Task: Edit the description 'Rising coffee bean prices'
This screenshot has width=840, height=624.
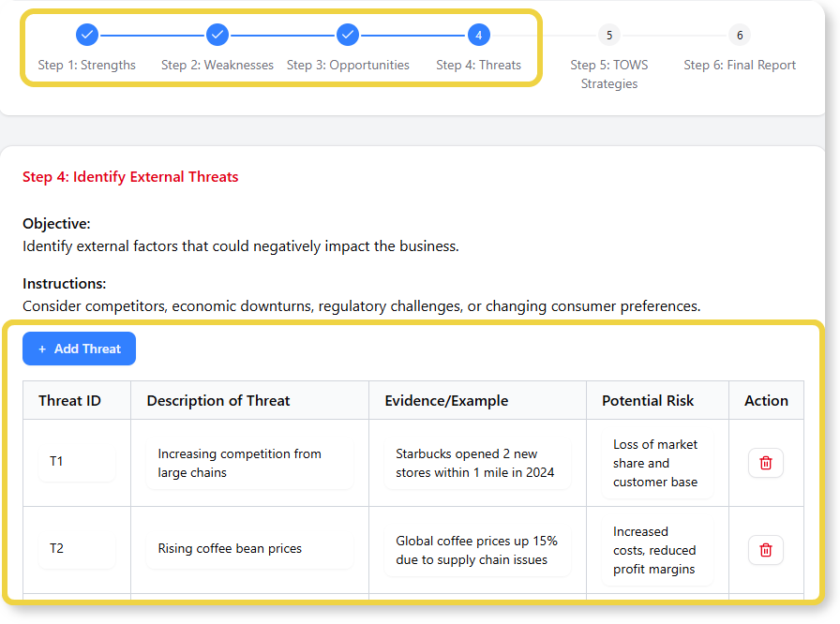Action: 249,550
